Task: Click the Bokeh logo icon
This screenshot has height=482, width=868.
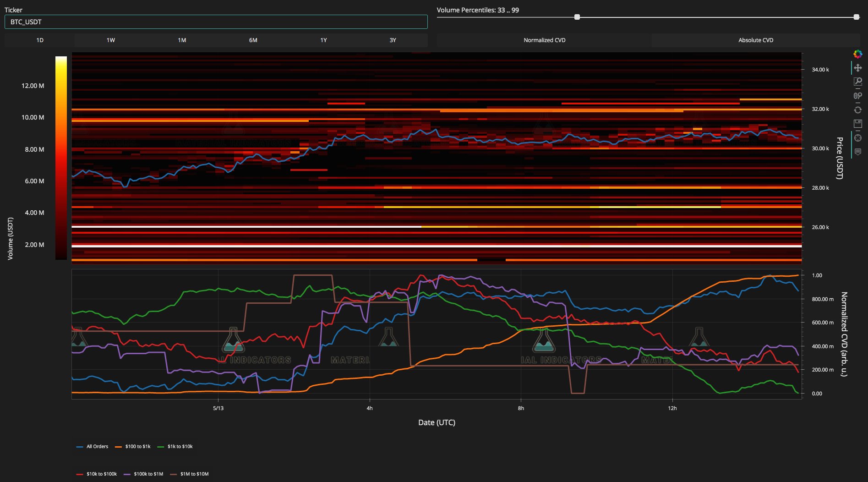Action: (857, 54)
